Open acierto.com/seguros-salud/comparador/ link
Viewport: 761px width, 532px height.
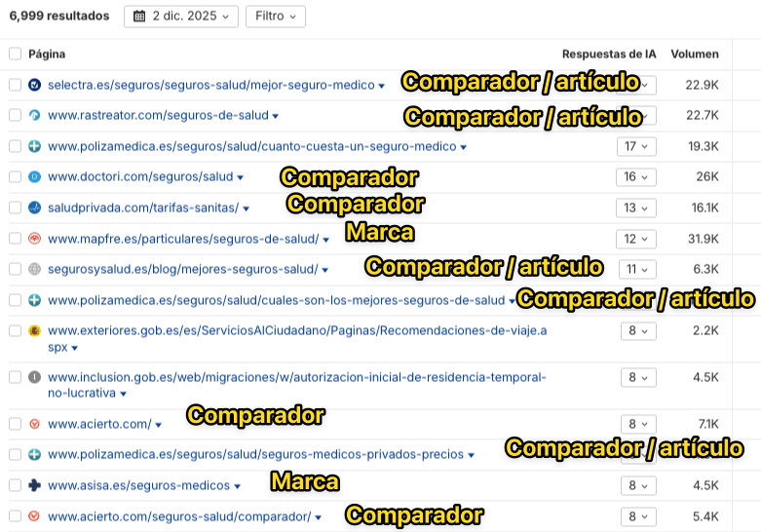[x=179, y=516]
